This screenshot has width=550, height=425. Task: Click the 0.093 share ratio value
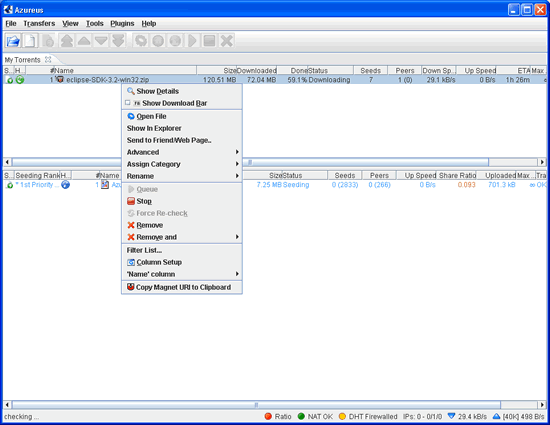[x=467, y=184]
